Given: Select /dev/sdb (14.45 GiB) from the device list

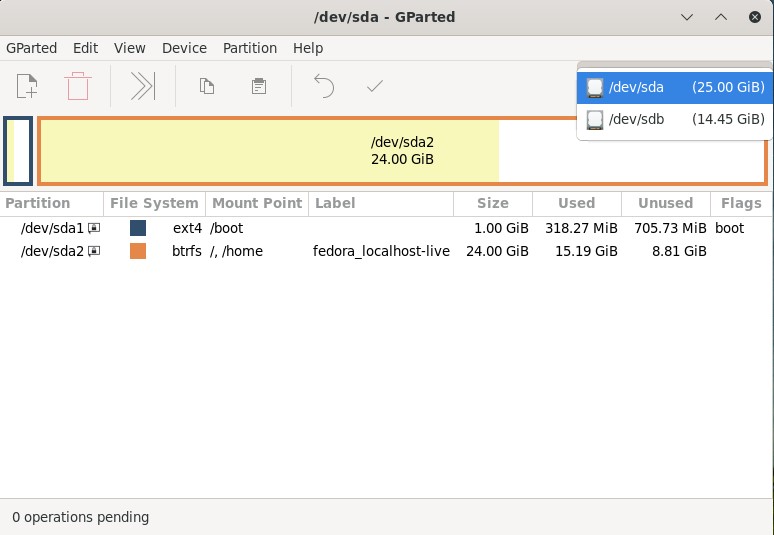Looking at the screenshot, I should 675,119.
